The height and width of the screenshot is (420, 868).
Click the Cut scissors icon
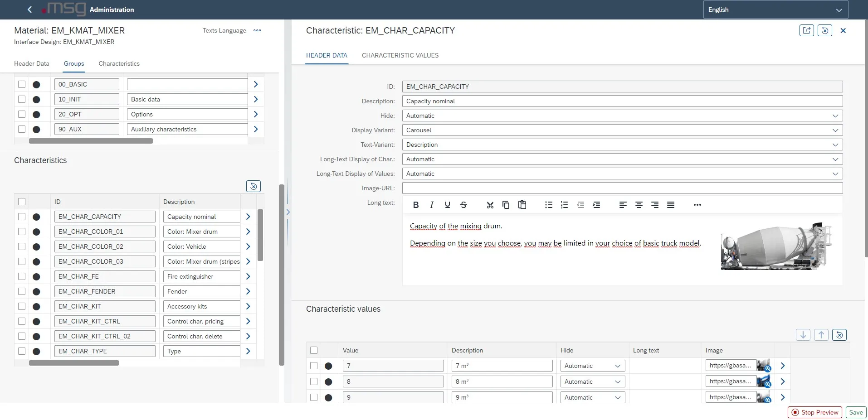coord(490,205)
